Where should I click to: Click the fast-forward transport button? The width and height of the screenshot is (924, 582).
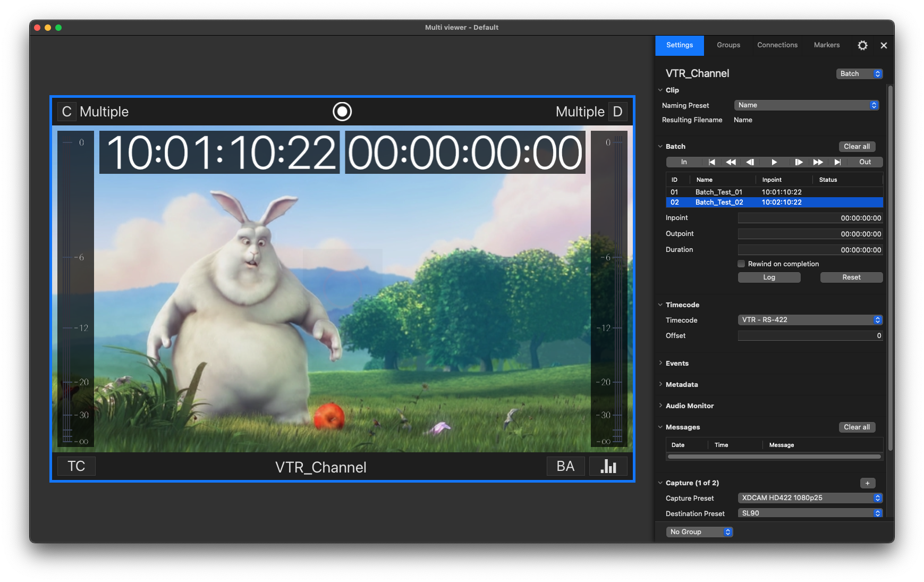[818, 162]
